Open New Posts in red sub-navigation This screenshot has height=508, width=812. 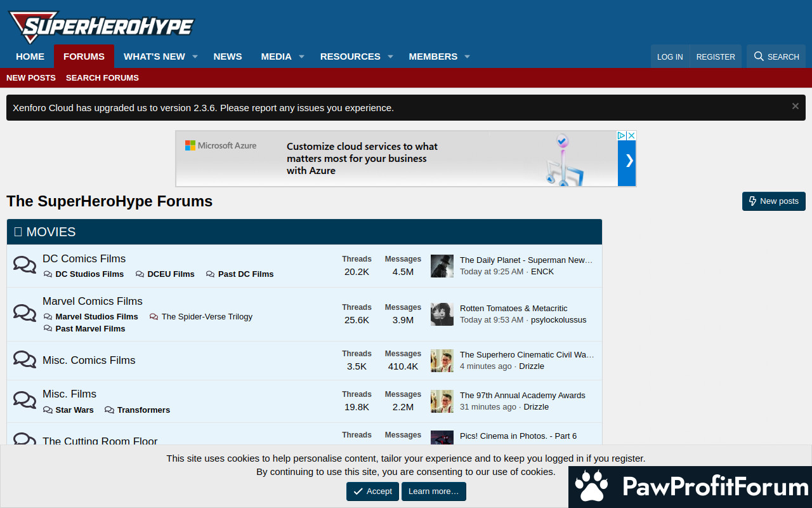(31, 77)
